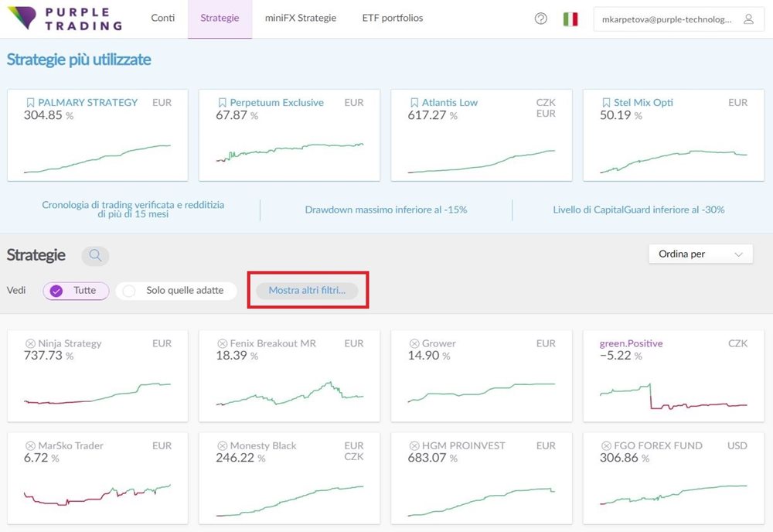Click the MarSko Trader performance chart

97,495
